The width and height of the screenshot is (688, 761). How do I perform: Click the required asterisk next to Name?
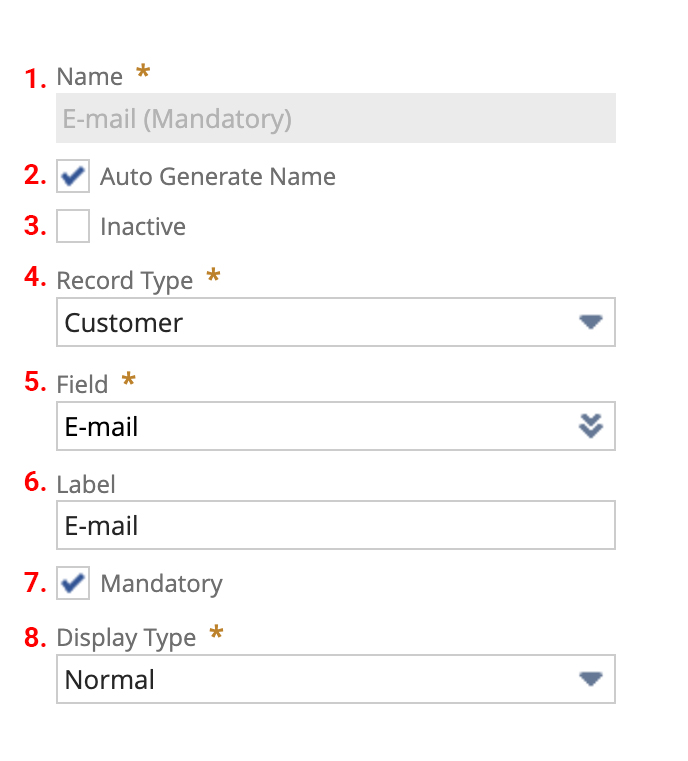click(143, 71)
